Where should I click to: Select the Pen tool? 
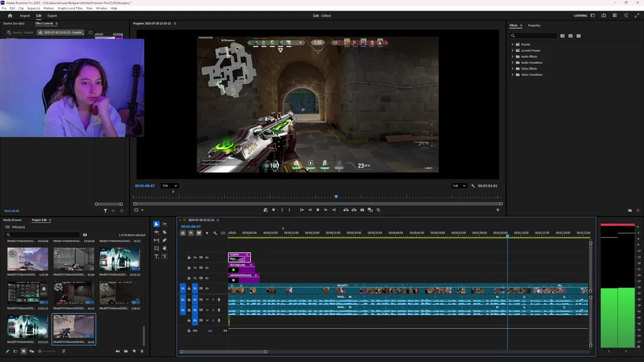coord(165,240)
